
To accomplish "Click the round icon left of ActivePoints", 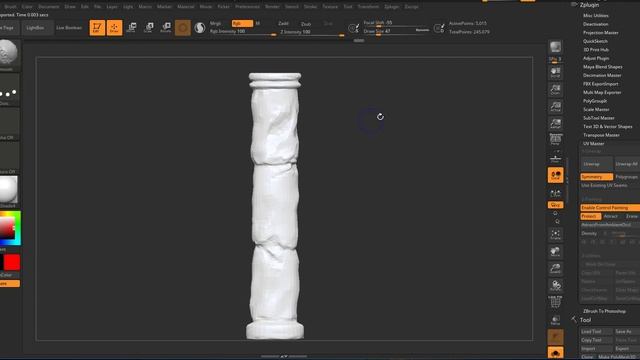I will (x=439, y=28).
